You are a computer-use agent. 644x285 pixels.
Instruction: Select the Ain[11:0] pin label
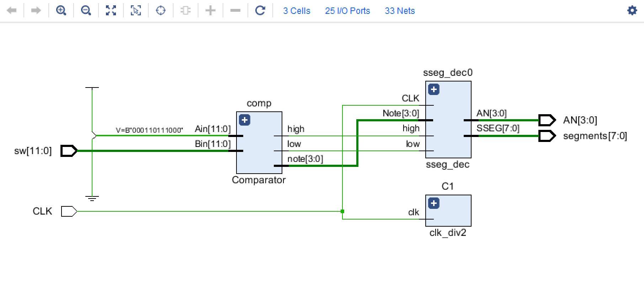(x=213, y=129)
